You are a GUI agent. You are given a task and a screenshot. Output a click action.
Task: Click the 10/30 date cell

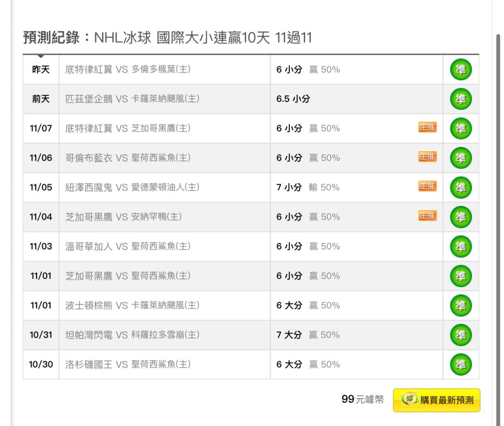[x=41, y=364]
